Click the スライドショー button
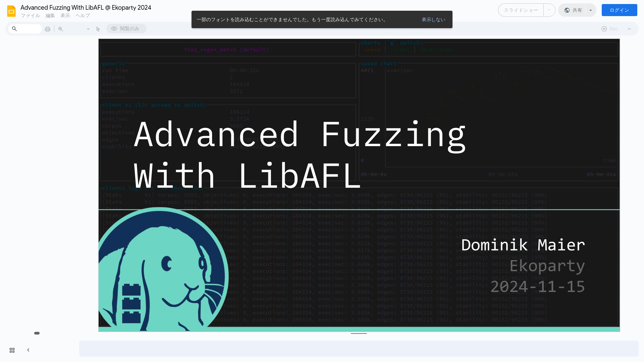Screen dimensions: 644x362 click(x=521, y=10)
